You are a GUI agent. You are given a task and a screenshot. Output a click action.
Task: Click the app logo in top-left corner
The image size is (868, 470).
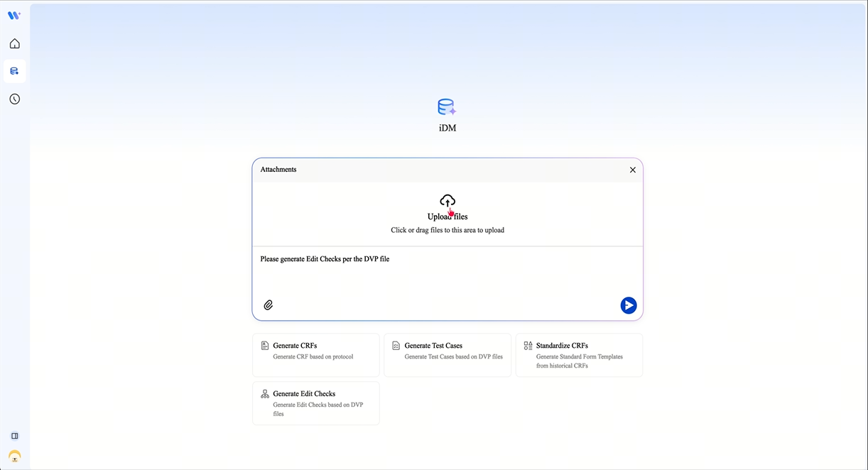pos(14,15)
